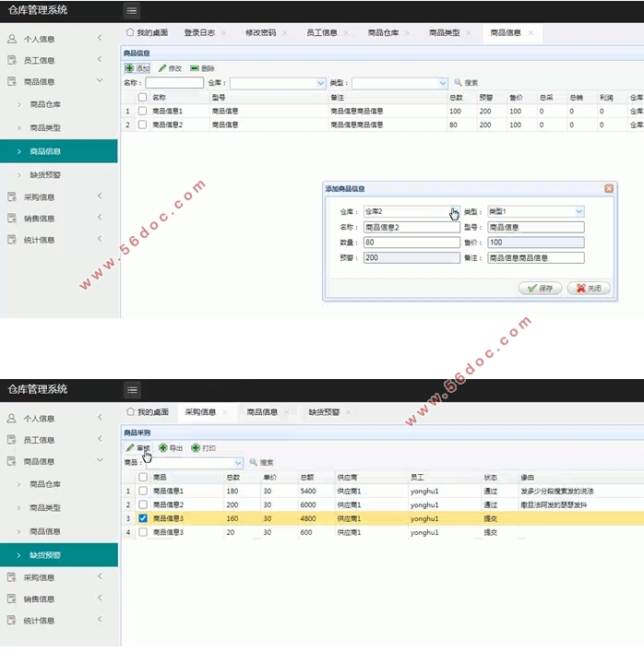
Task: Open the 类型 dropdown showing 类型1 in the dialog
Action: [579, 211]
